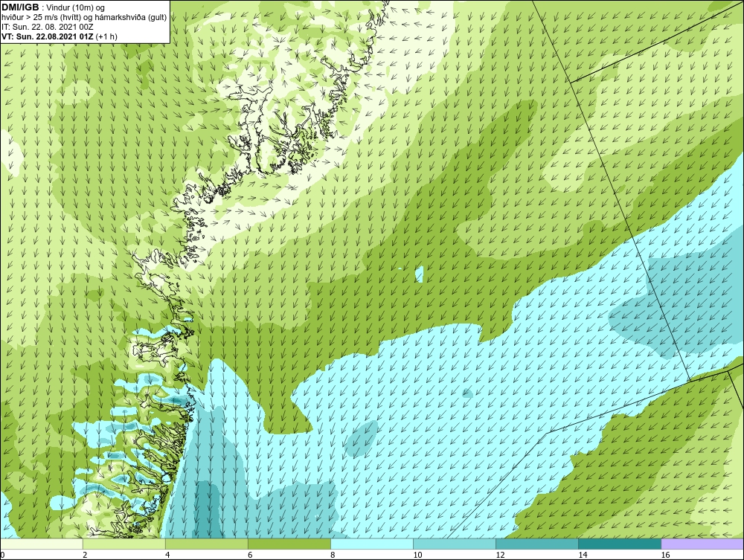Click the 4–6 m/s green legend swatch
Screen dimensions: 744x560
click(206, 544)
